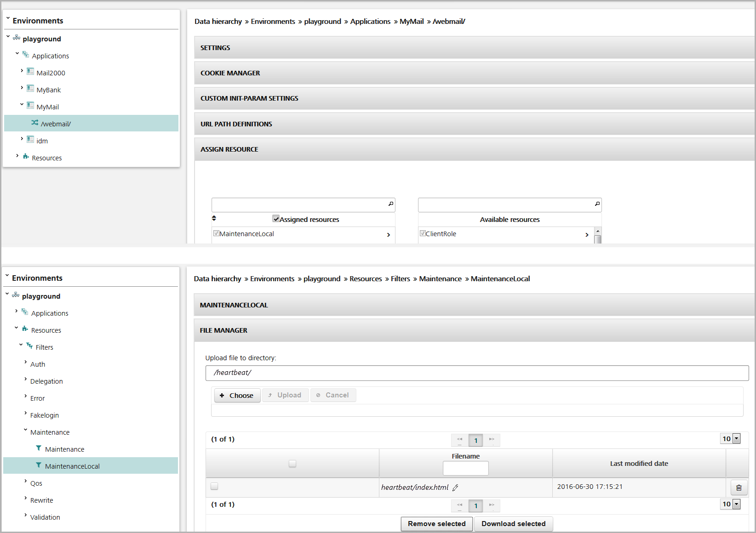The width and height of the screenshot is (756, 533).
Task: Expand the Auth filter node
Action: [25, 362]
